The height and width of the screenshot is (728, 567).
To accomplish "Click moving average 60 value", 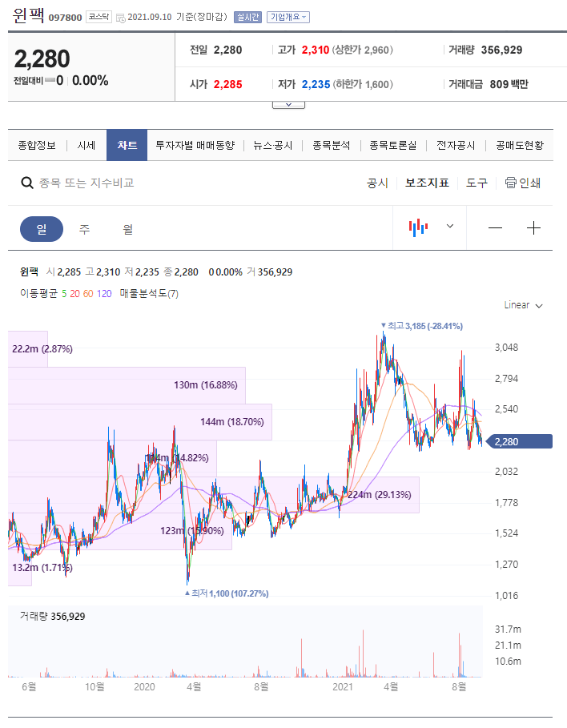I will (88, 293).
